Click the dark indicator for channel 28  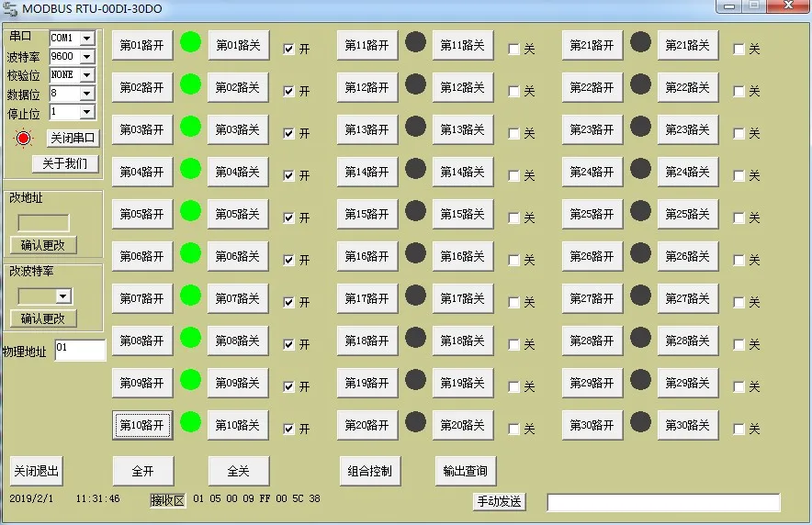[640, 337]
